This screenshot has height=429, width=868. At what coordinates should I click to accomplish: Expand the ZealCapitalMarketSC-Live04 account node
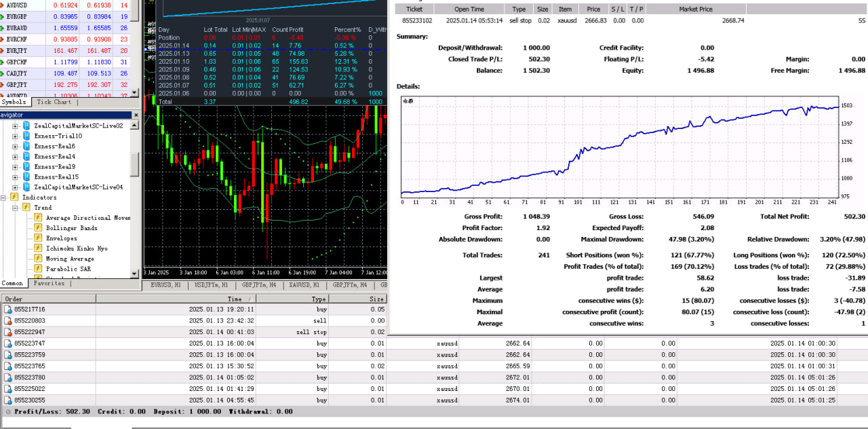(16, 187)
